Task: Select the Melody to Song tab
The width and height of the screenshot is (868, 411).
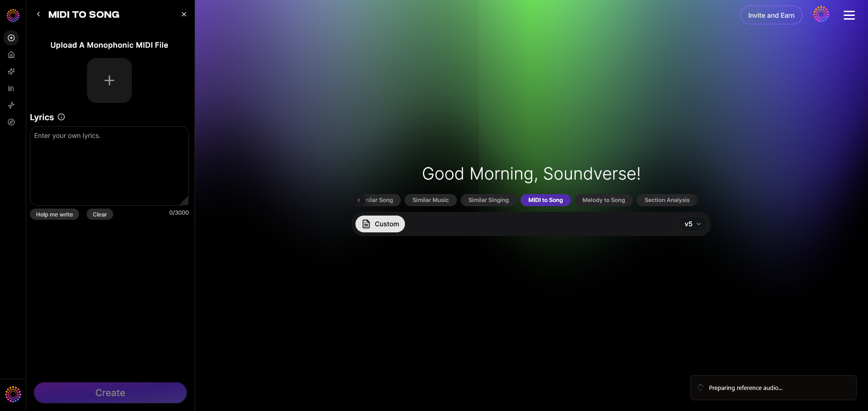Action: pyautogui.click(x=604, y=200)
